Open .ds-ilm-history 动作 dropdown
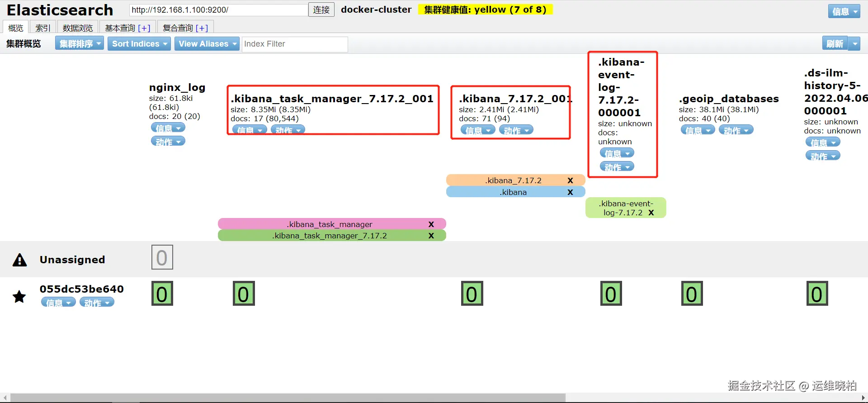 click(823, 156)
